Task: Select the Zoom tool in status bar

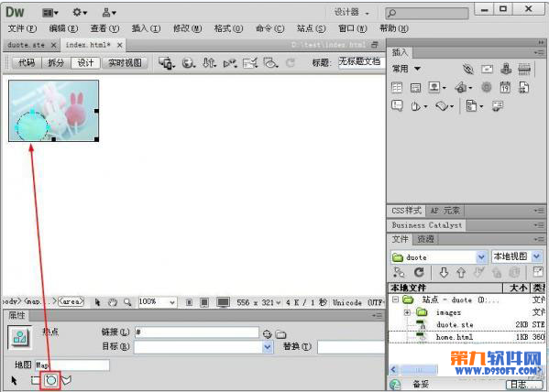Action: pyautogui.click(x=127, y=302)
